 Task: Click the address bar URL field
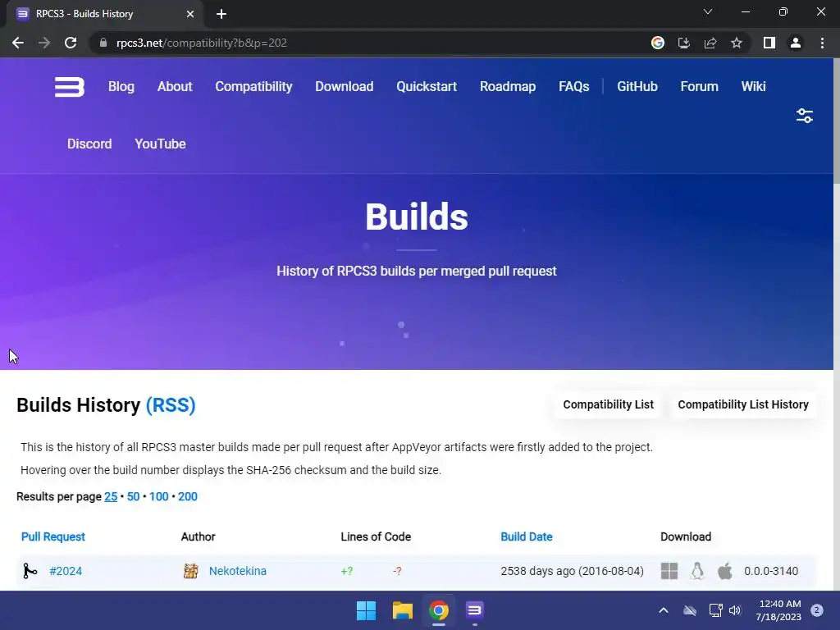coord(370,43)
